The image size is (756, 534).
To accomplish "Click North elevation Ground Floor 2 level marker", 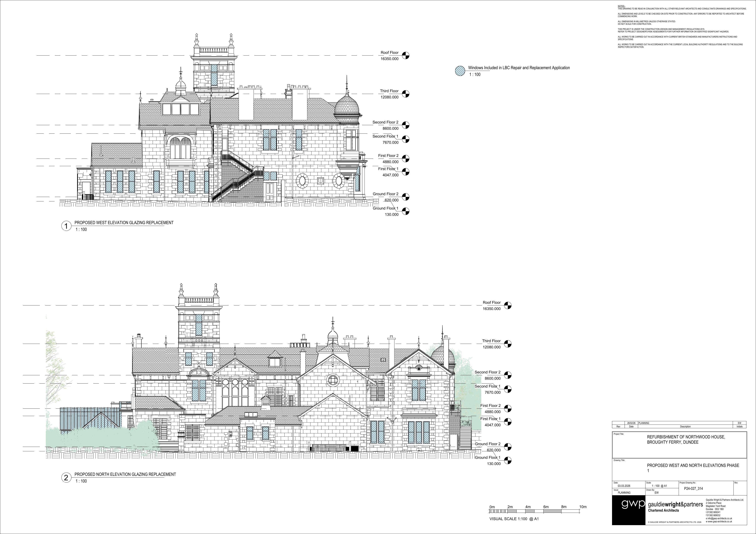I will (508, 447).
